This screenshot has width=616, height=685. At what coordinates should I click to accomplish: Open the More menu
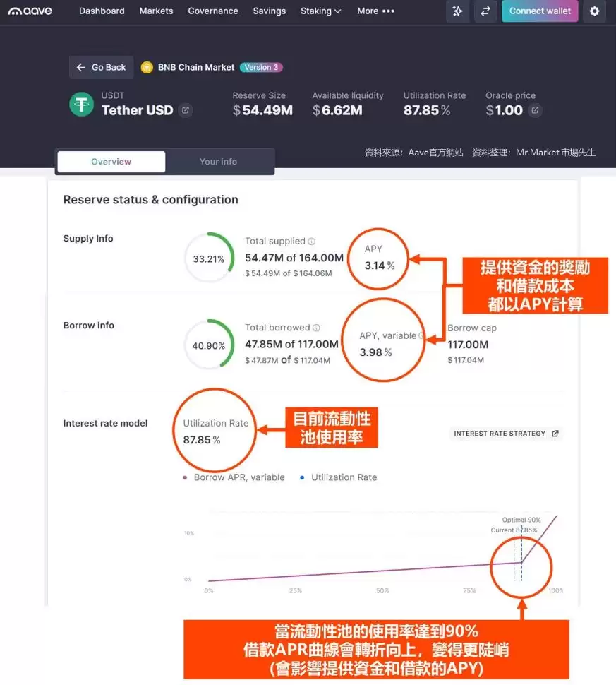click(375, 11)
